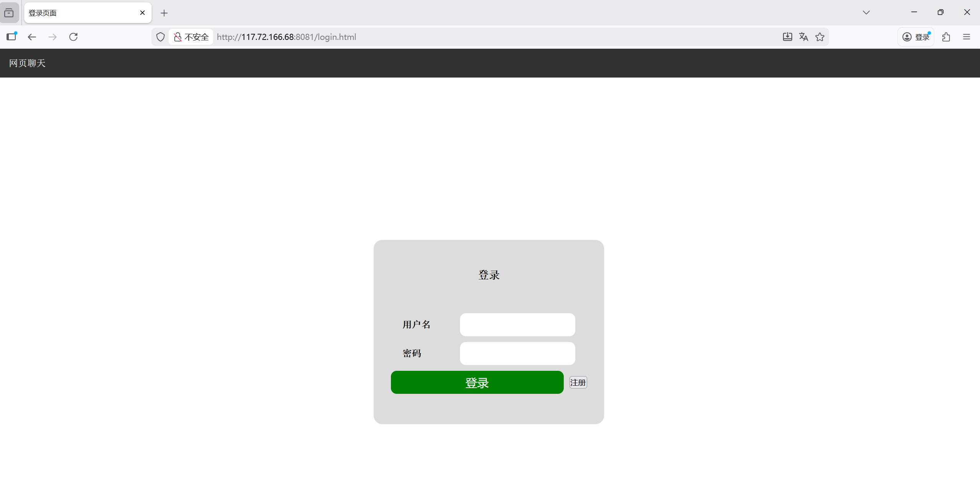Go back with the left arrow

32,37
